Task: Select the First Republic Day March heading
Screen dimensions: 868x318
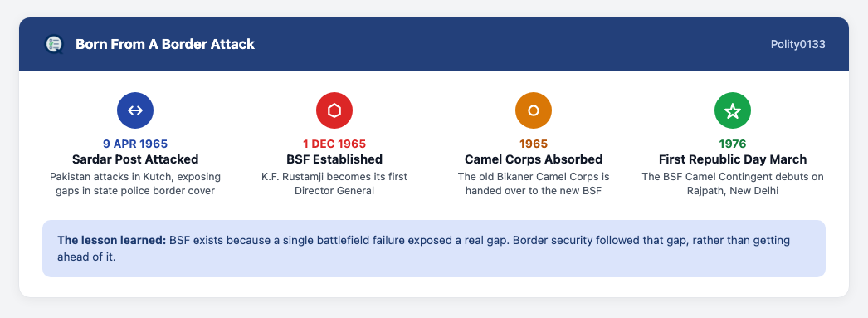Action: [733, 159]
